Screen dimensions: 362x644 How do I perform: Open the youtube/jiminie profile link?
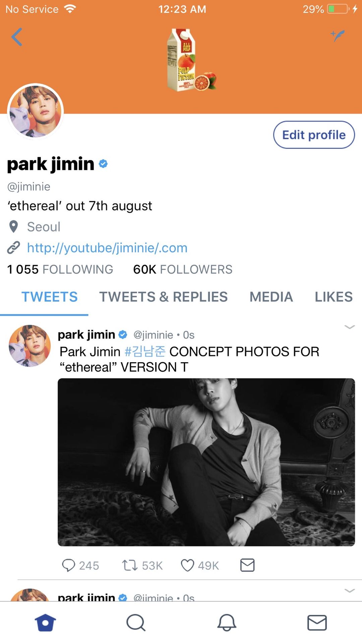[x=107, y=248]
